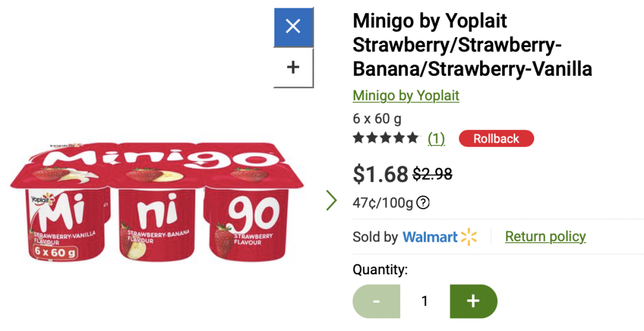Zoom in using the plus icon below the X

point(293,67)
